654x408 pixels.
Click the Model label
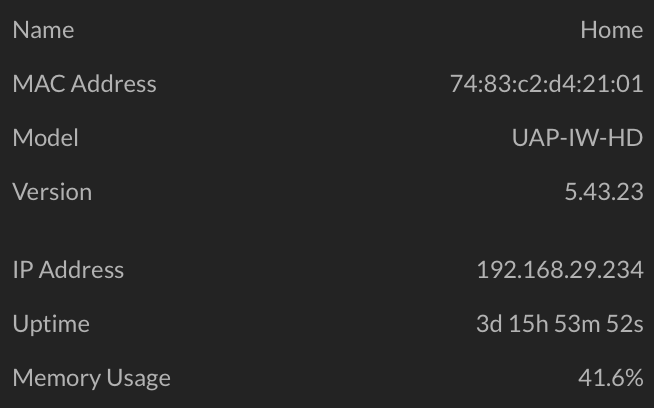45,138
